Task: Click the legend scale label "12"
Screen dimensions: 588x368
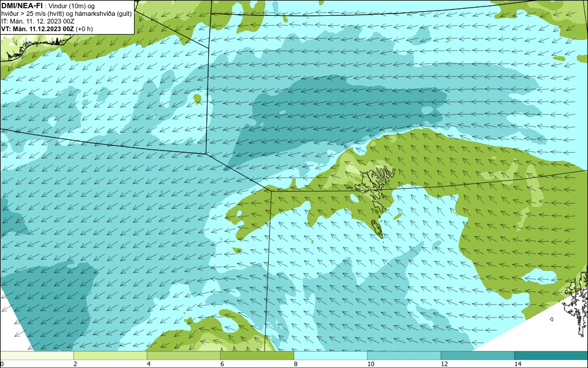Action: click(x=445, y=364)
